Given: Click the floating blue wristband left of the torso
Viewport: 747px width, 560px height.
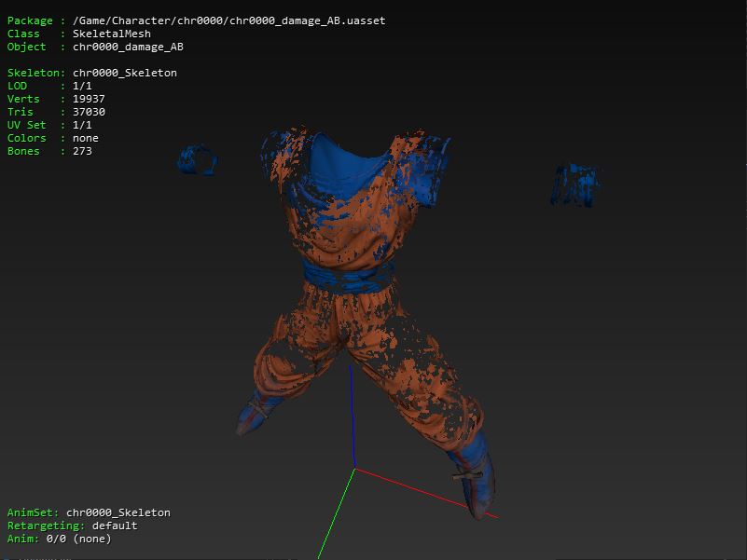Looking at the screenshot, I should click(x=198, y=160).
